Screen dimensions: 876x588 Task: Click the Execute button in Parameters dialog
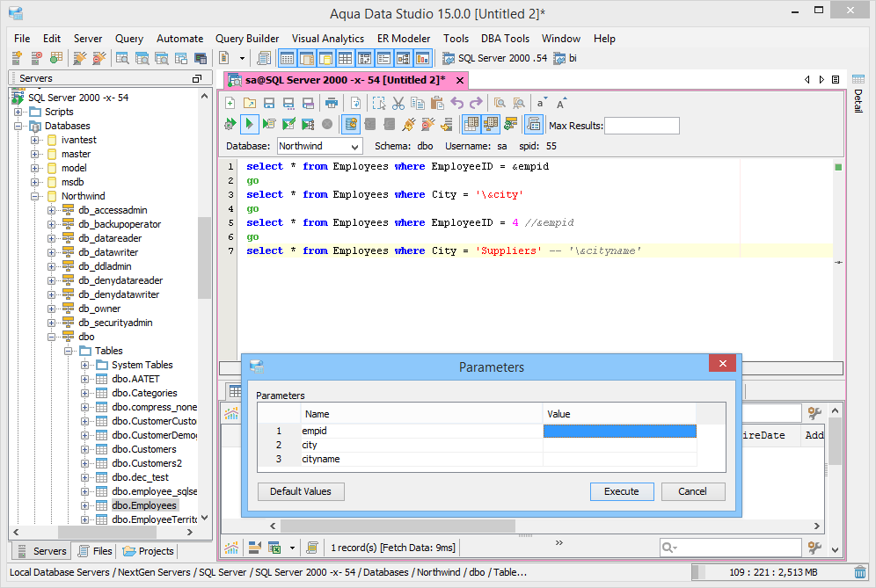622,491
